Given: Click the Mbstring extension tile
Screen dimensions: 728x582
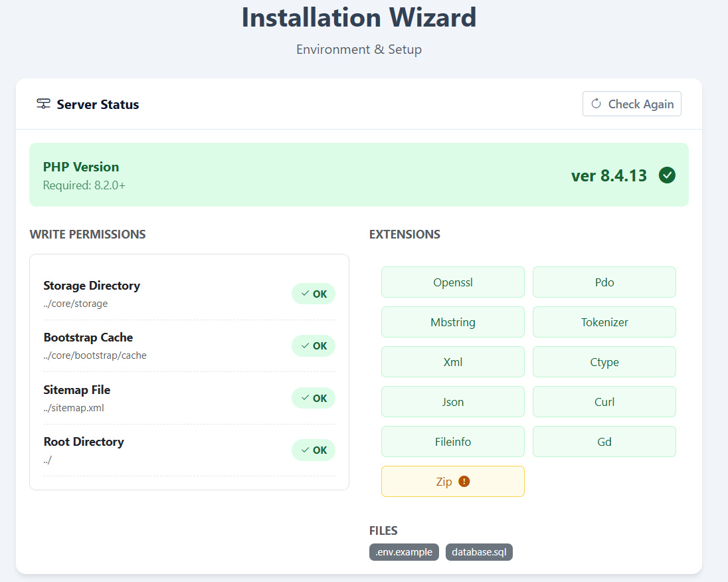Looking at the screenshot, I should click(x=452, y=322).
